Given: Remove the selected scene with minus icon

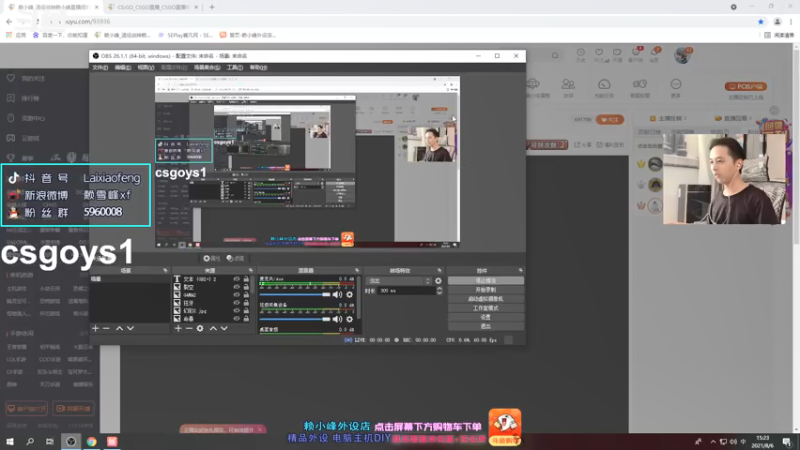Looking at the screenshot, I should click(106, 329).
